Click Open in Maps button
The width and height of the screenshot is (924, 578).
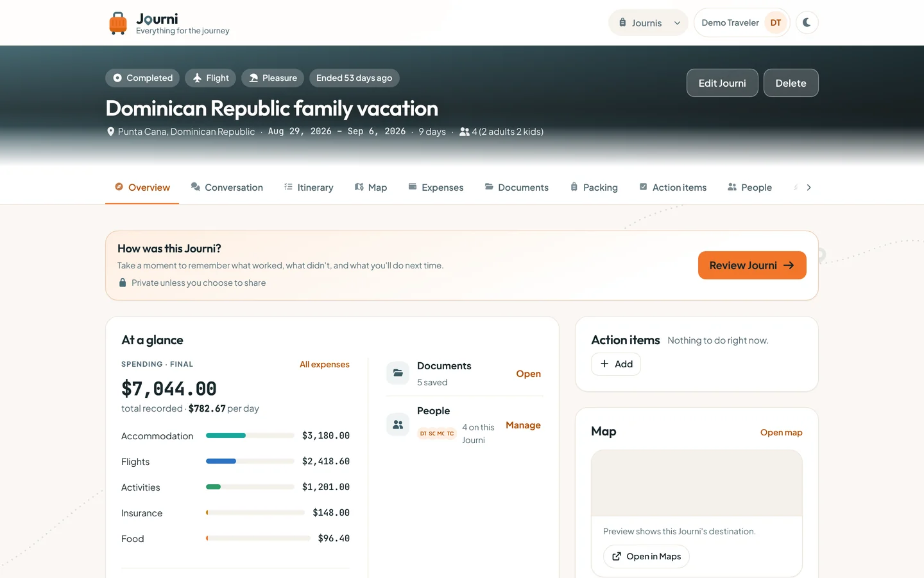pyautogui.click(x=647, y=556)
